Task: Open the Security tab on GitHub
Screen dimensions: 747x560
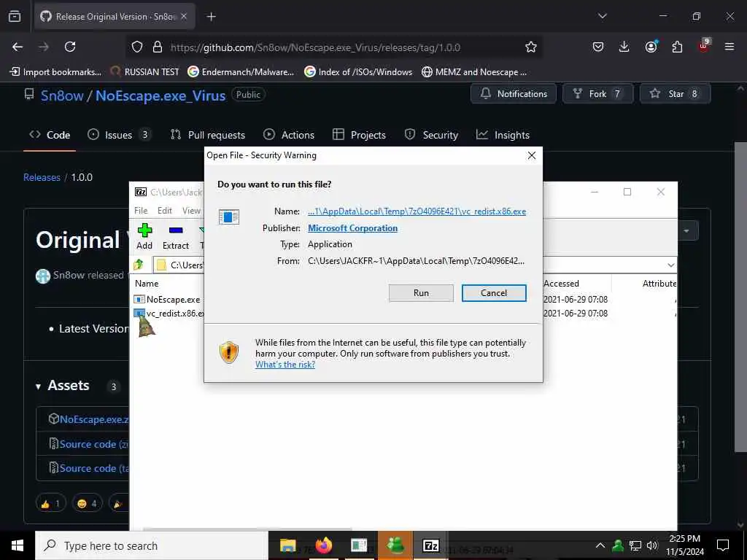Action: (431, 135)
